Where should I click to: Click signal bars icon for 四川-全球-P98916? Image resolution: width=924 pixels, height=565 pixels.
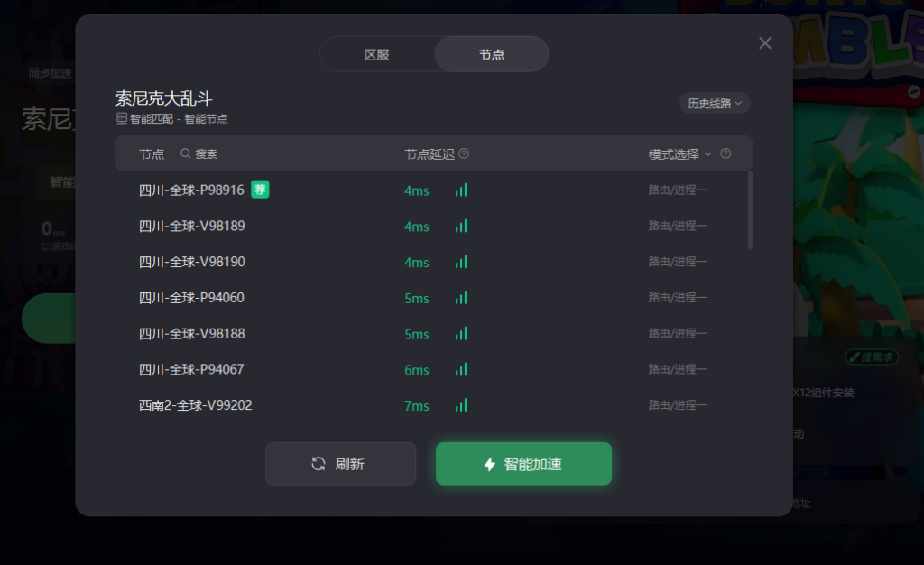point(461,190)
